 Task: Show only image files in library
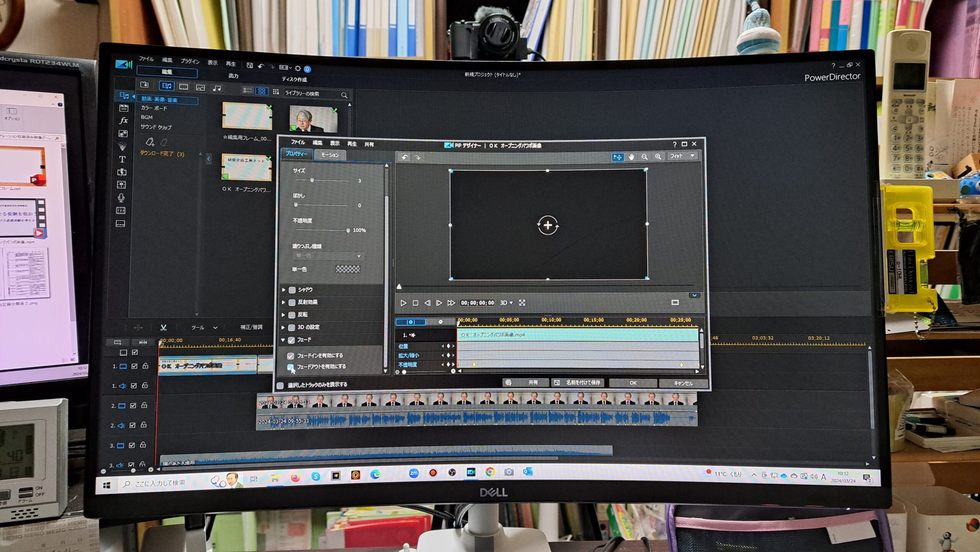click(x=200, y=88)
